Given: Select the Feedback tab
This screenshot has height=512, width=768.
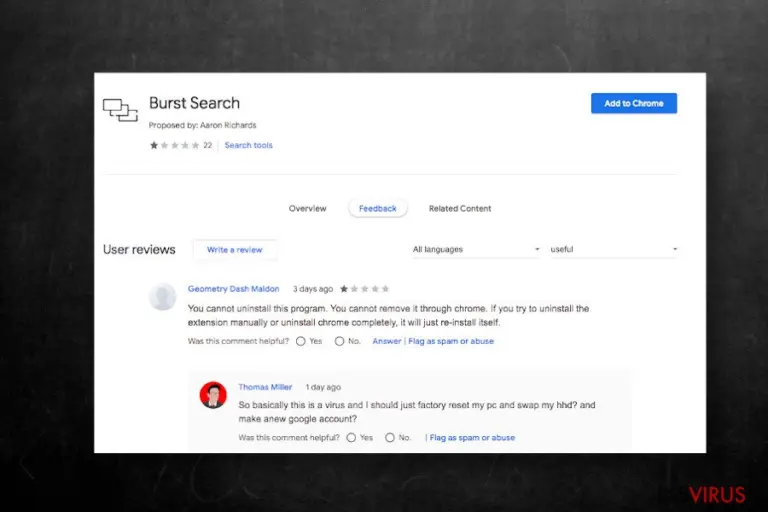Looking at the screenshot, I should coord(378,208).
